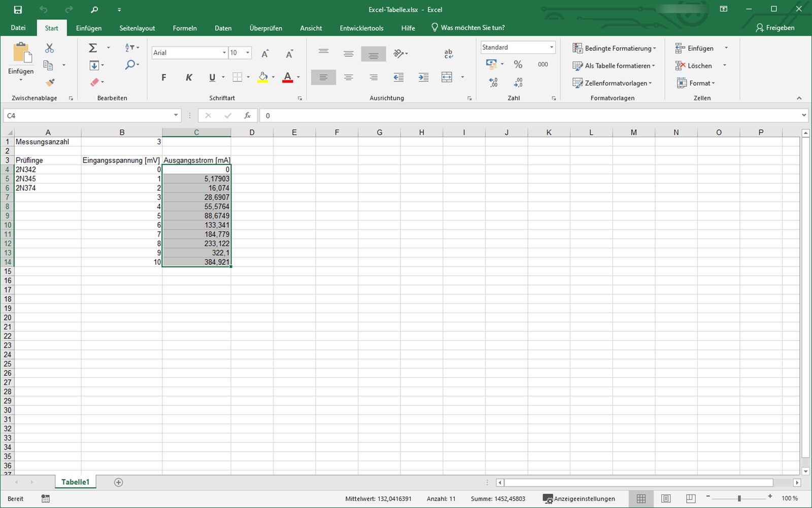The height and width of the screenshot is (508, 812).
Task: Click the Cut scissors icon
Action: (x=49, y=48)
